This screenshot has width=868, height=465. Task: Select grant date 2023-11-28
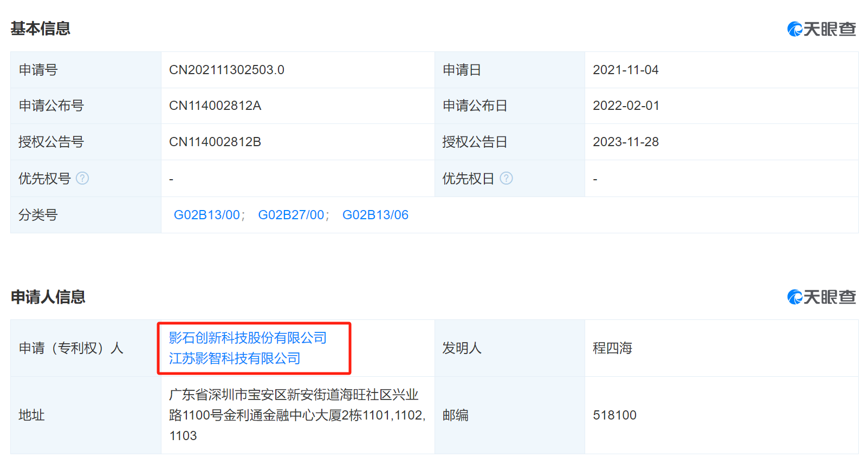click(626, 142)
